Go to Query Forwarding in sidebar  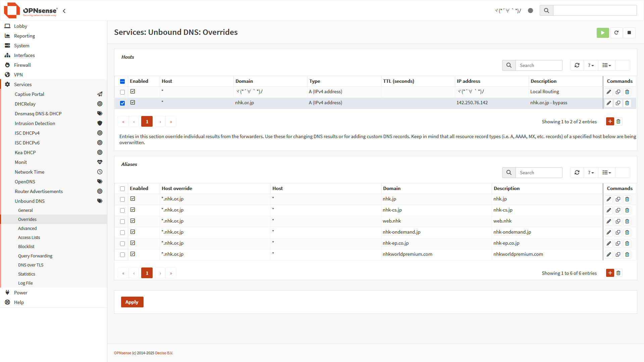(35, 256)
